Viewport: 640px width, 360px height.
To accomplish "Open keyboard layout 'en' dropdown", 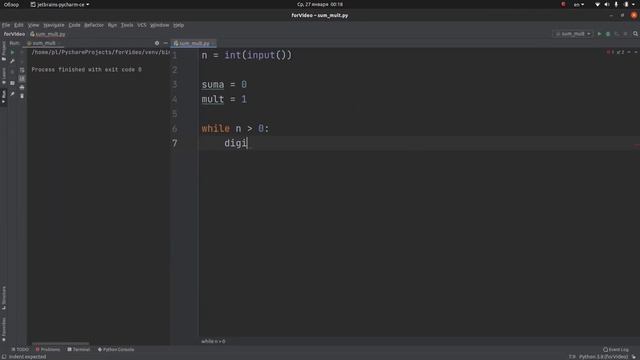I will (x=579, y=4).
